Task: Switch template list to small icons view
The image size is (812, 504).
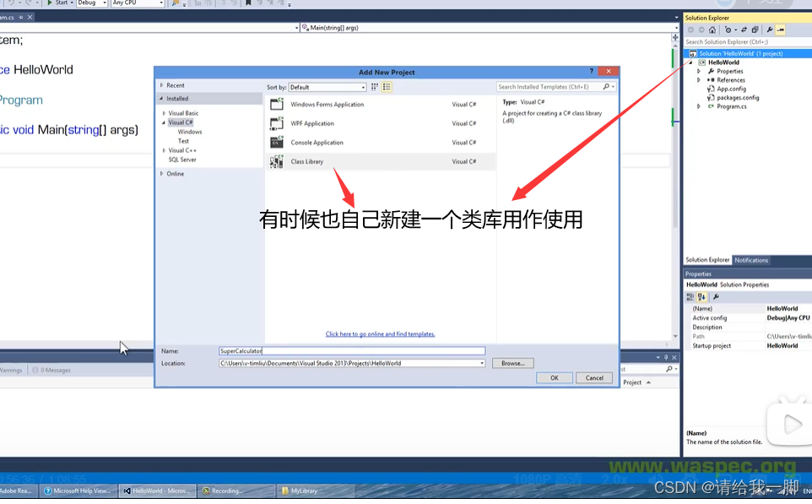Action: click(x=375, y=87)
